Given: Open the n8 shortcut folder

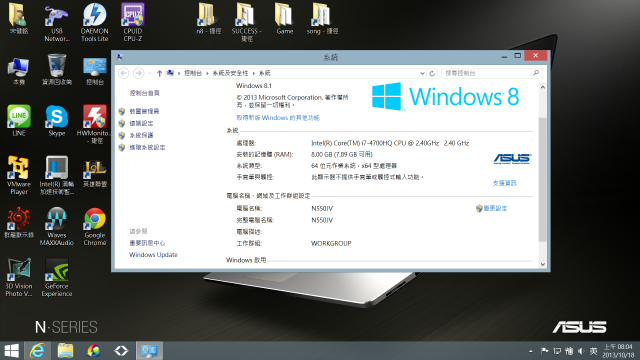Looking at the screenshot, I should (208, 19).
